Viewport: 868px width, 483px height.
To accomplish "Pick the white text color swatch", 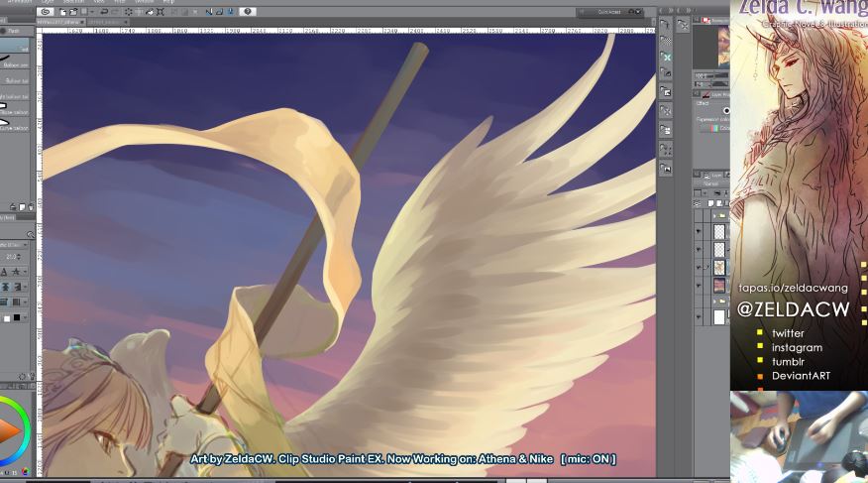I will click(x=7, y=318).
